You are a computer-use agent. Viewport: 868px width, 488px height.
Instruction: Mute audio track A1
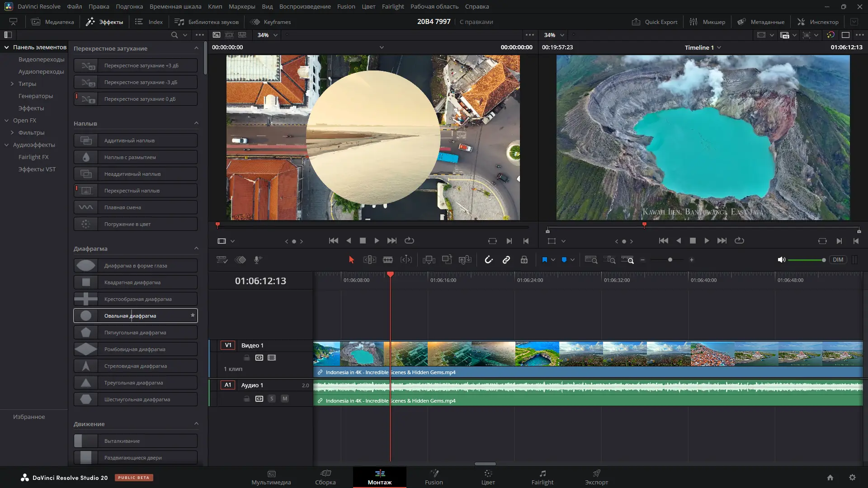click(285, 399)
